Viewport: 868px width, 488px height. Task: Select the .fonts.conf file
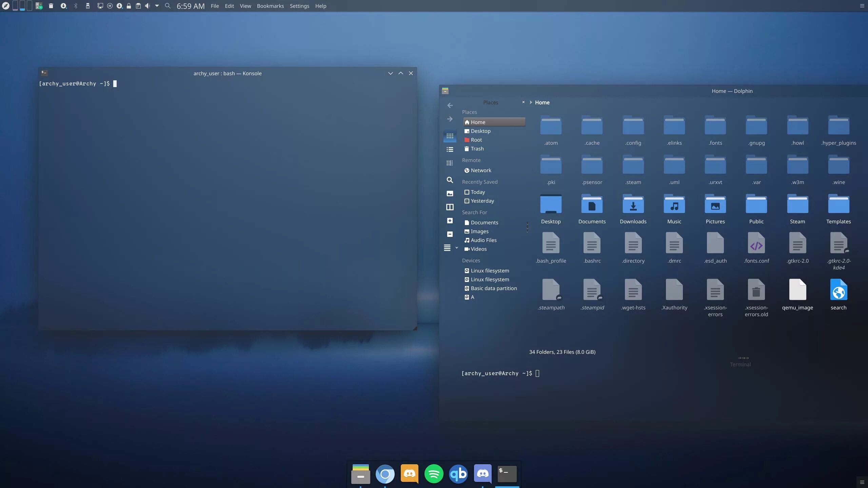756,248
